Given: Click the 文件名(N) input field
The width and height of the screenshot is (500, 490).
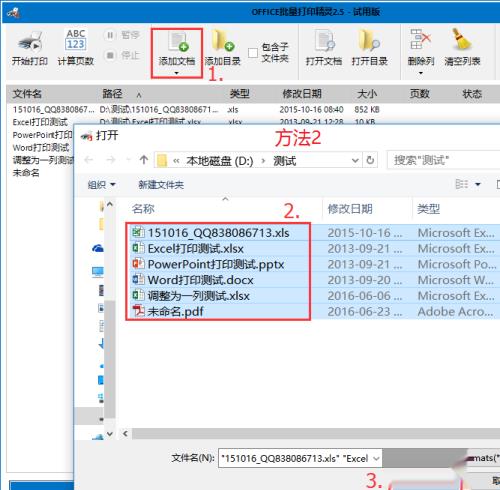Looking at the screenshot, I should click(x=299, y=458).
